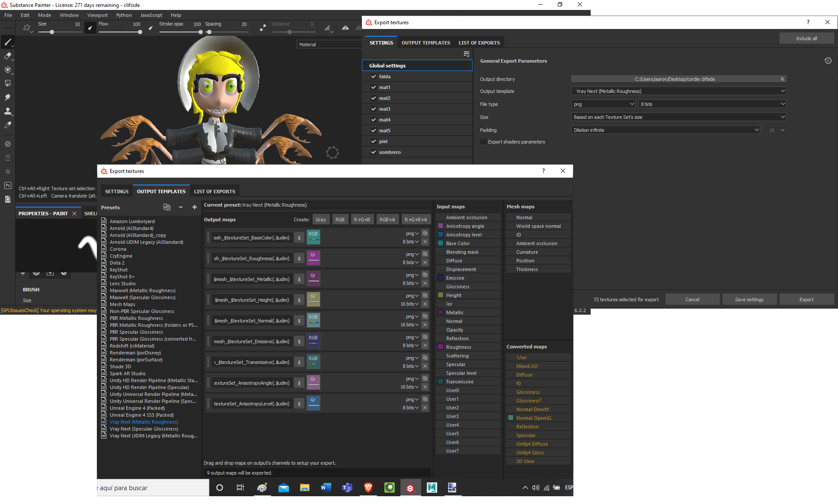Switch to LIST OF EXPORTS tab
This screenshot has width=838, height=504.
click(479, 43)
